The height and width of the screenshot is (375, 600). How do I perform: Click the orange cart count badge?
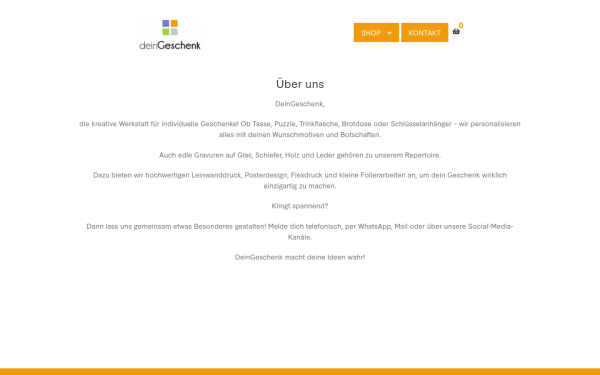pyautogui.click(x=461, y=25)
